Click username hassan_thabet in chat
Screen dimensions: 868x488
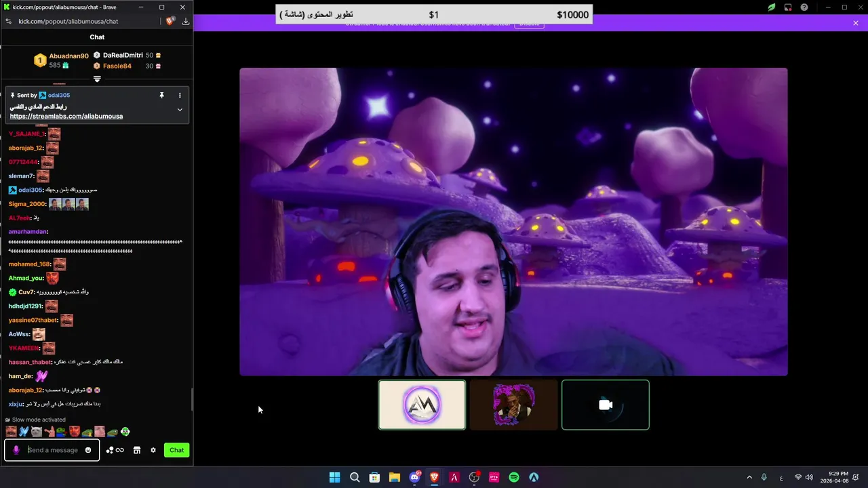(x=30, y=362)
